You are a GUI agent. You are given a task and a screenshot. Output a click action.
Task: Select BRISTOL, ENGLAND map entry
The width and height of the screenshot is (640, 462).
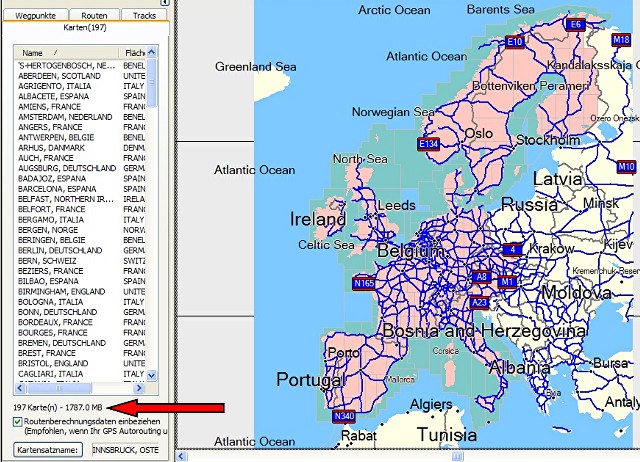(x=80, y=363)
